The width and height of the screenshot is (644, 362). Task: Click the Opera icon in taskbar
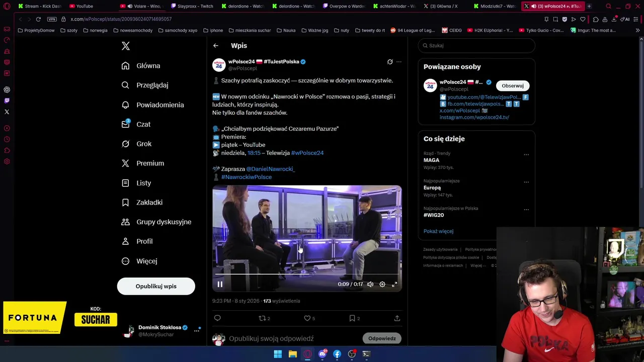coord(307,354)
